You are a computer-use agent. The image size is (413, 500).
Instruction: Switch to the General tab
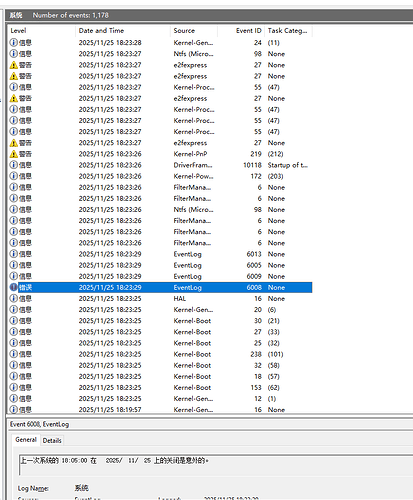tap(26, 440)
